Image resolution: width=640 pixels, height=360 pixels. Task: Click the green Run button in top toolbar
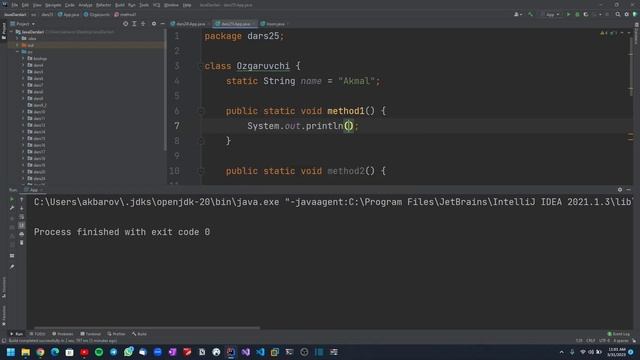[568, 14]
